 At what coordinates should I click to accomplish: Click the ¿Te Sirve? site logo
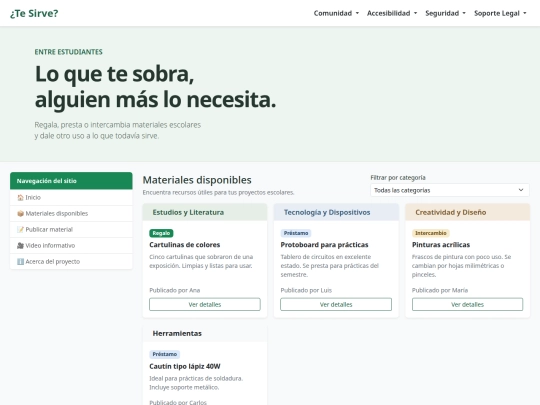coord(34,13)
